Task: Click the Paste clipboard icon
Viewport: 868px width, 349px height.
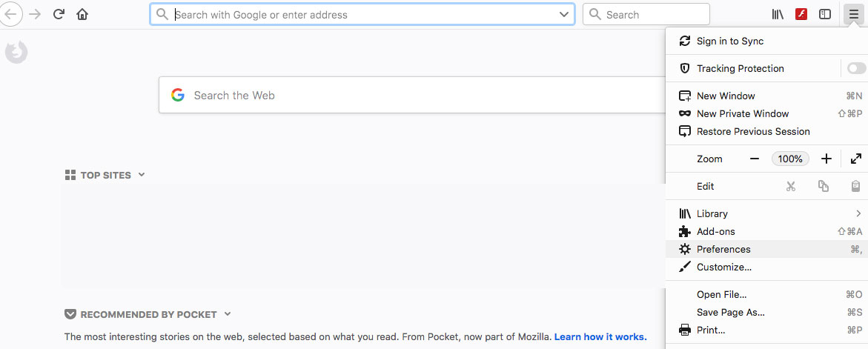Action: [x=856, y=187]
